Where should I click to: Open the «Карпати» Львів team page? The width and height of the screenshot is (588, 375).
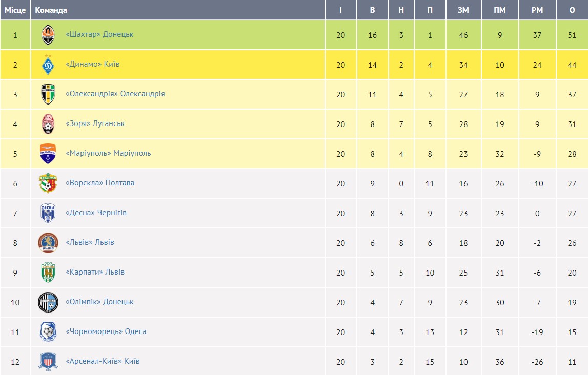tap(95, 272)
